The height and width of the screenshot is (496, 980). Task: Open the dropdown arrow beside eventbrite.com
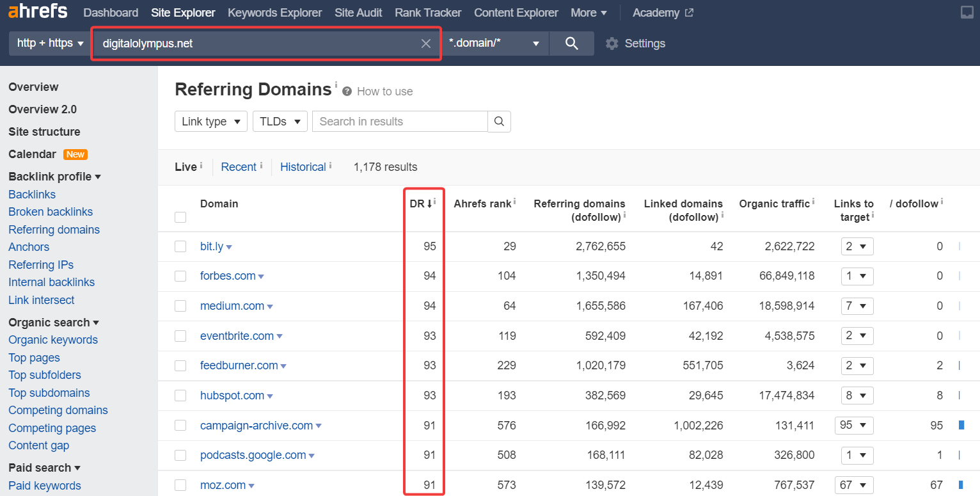(x=280, y=337)
